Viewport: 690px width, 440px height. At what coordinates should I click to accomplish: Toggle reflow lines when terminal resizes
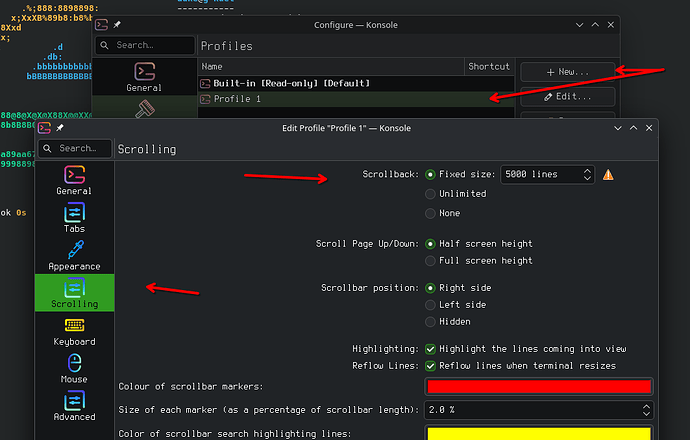tap(431, 366)
